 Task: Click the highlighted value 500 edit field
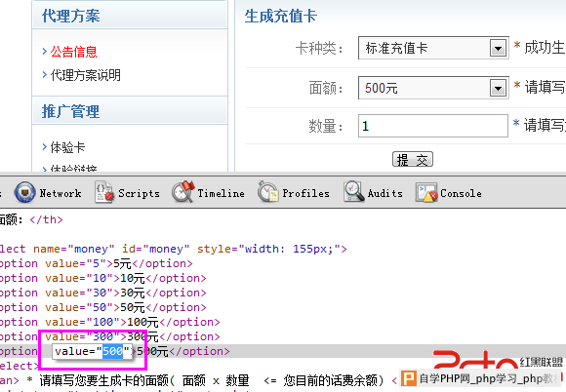pyautogui.click(x=93, y=351)
